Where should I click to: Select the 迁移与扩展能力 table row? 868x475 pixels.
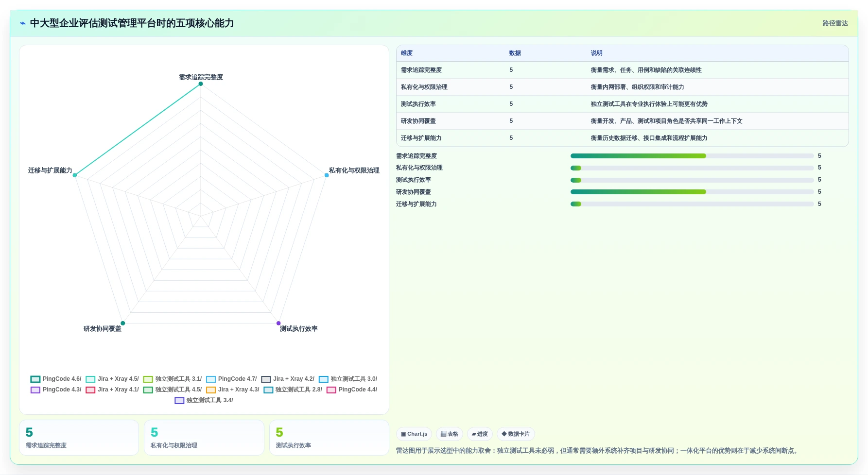click(x=623, y=138)
